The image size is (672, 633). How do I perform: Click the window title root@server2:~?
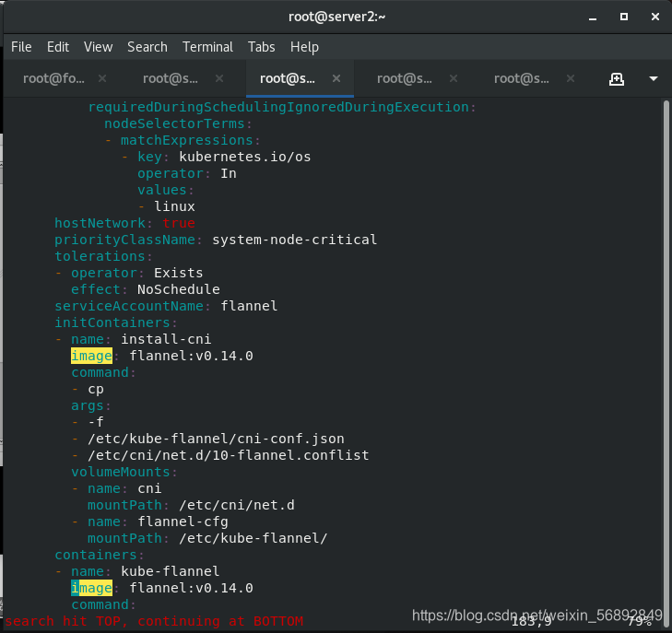pyautogui.click(x=336, y=17)
